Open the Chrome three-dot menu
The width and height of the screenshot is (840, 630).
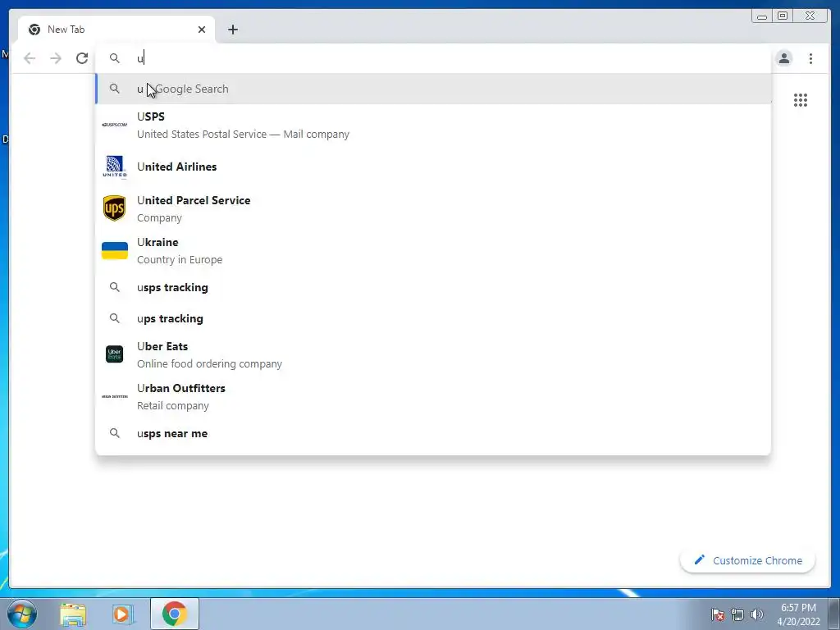pos(810,58)
